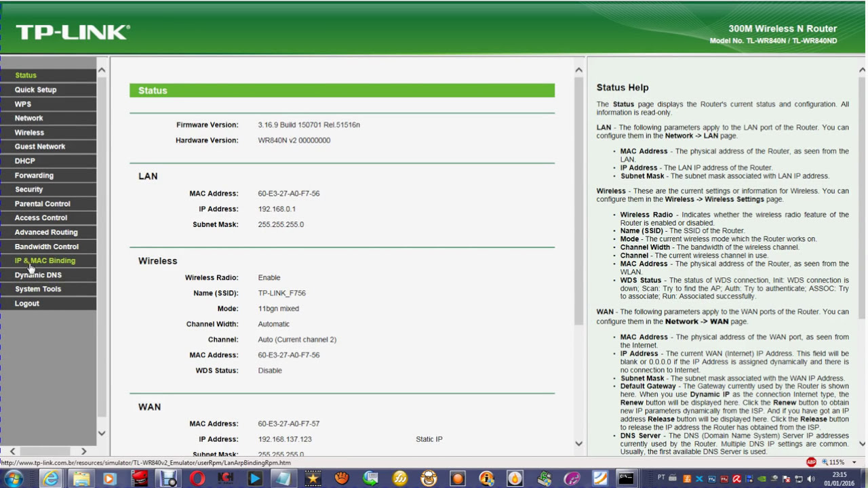
Task: Open the Status menu item
Action: [x=26, y=75]
